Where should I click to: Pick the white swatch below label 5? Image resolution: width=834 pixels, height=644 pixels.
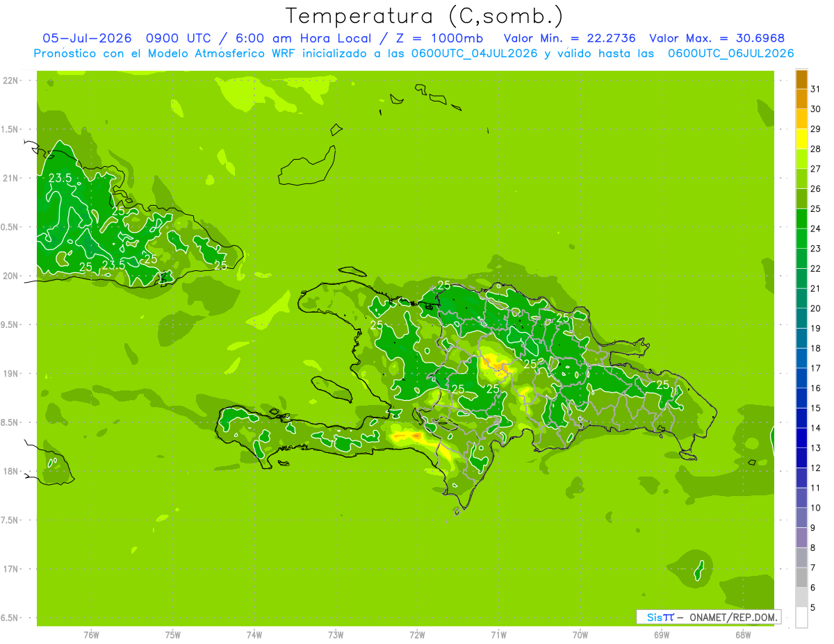801,618
